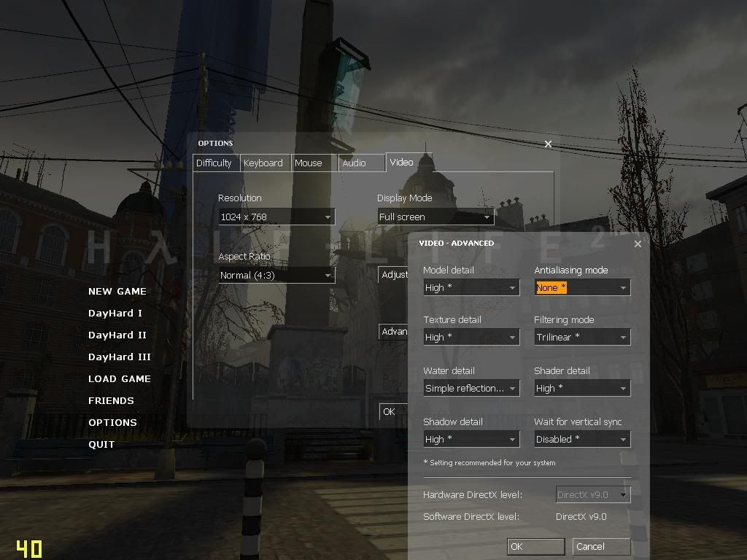Viewport: 747px width, 560px height.
Task: Click the yellow 40 counter
Action: pyautogui.click(x=29, y=548)
